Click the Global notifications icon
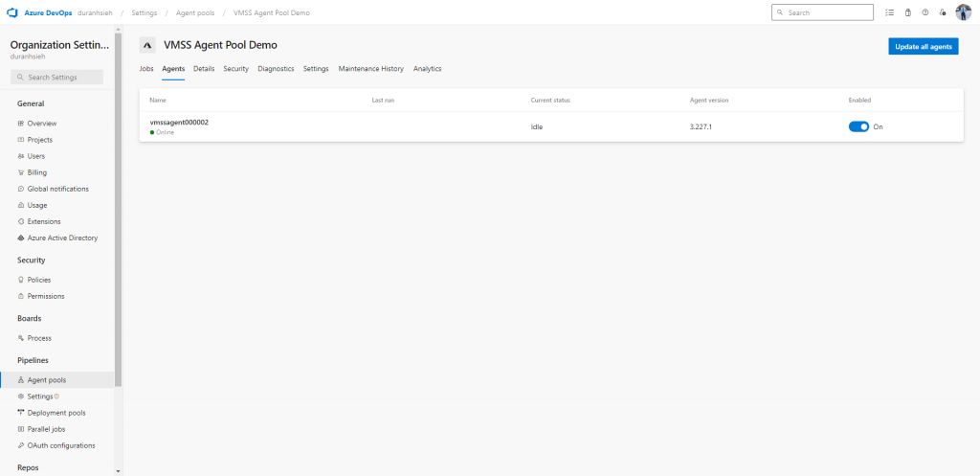Image resolution: width=980 pixels, height=476 pixels. pos(21,189)
